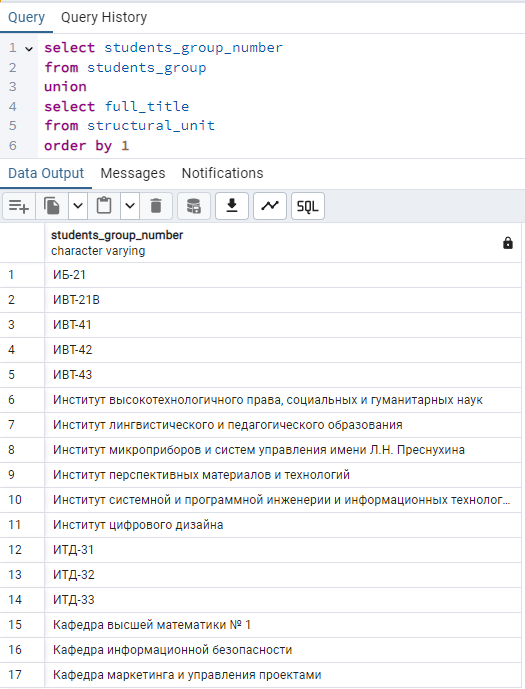Click the download results icon
The width and height of the screenshot is (525, 689).
[232, 206]
